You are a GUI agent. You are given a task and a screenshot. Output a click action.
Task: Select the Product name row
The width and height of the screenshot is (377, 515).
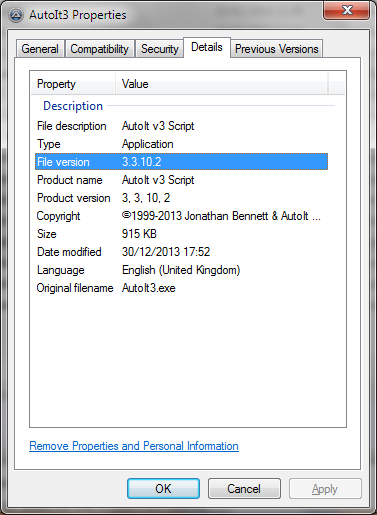[181, 180]
